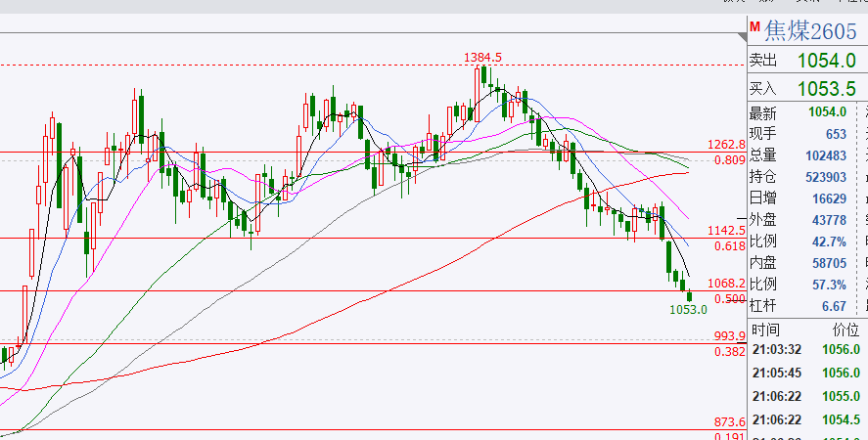Click the 873.6 level label

[x=730, y=421]
